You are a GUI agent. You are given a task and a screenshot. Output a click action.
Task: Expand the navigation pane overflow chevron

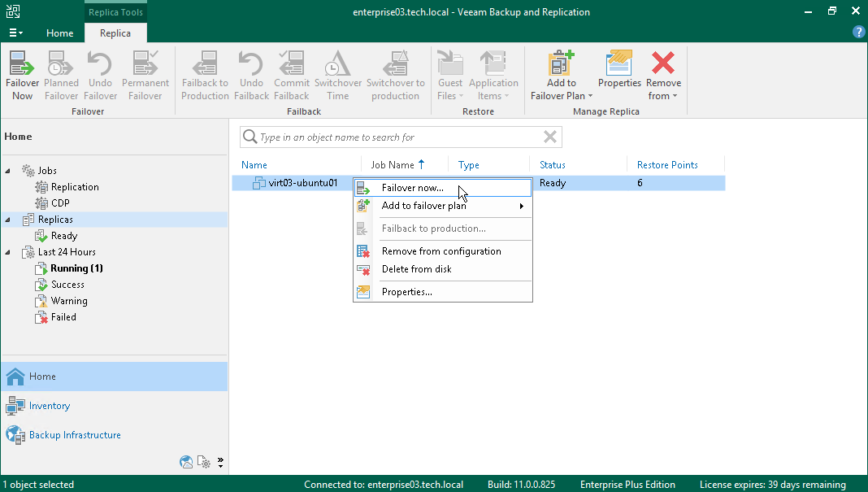click(x=220, y=462)
